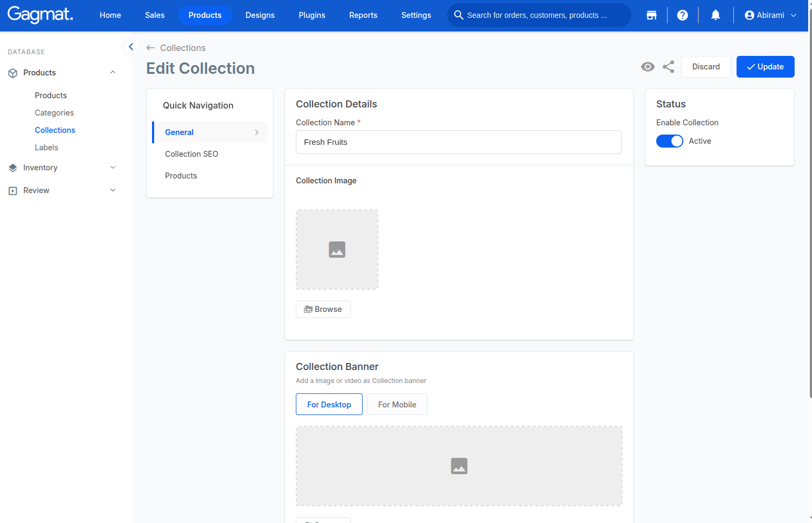Click the Abirami user avatar icon

coord(750,15)
